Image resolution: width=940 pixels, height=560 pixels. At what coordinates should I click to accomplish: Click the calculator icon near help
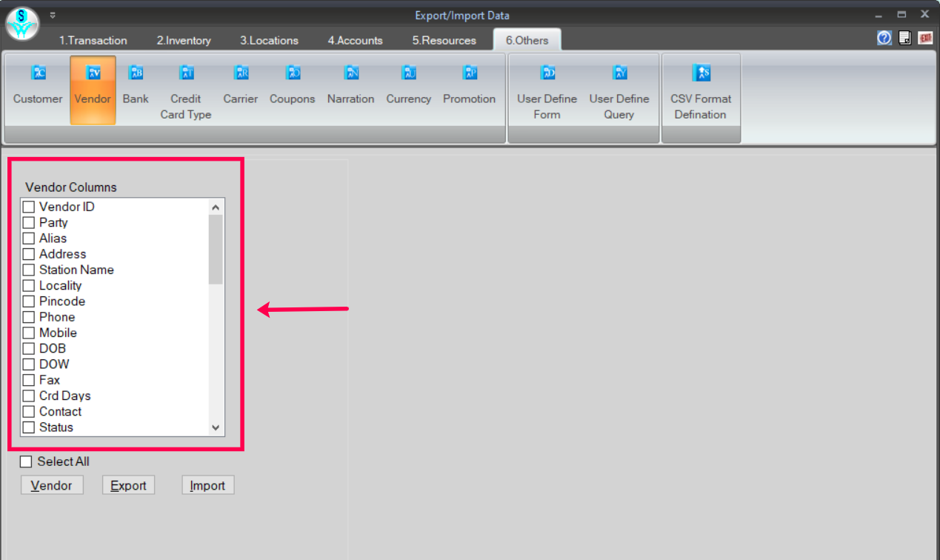point(904,38)
